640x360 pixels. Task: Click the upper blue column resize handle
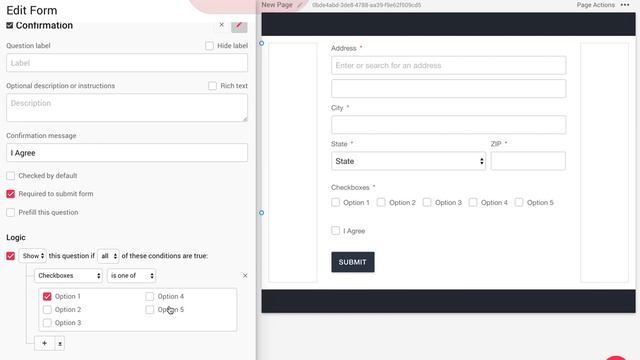coord(262,43)
